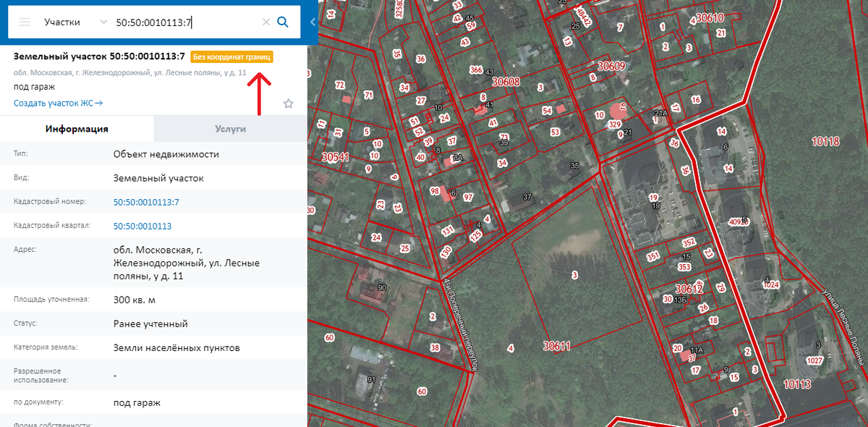Click parcel 366 on the map
This screenshot has width=868, height=427.
coord(475,70)
